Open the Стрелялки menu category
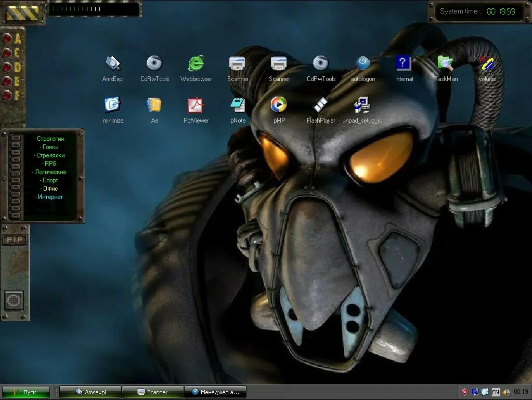 pos(49,155)
